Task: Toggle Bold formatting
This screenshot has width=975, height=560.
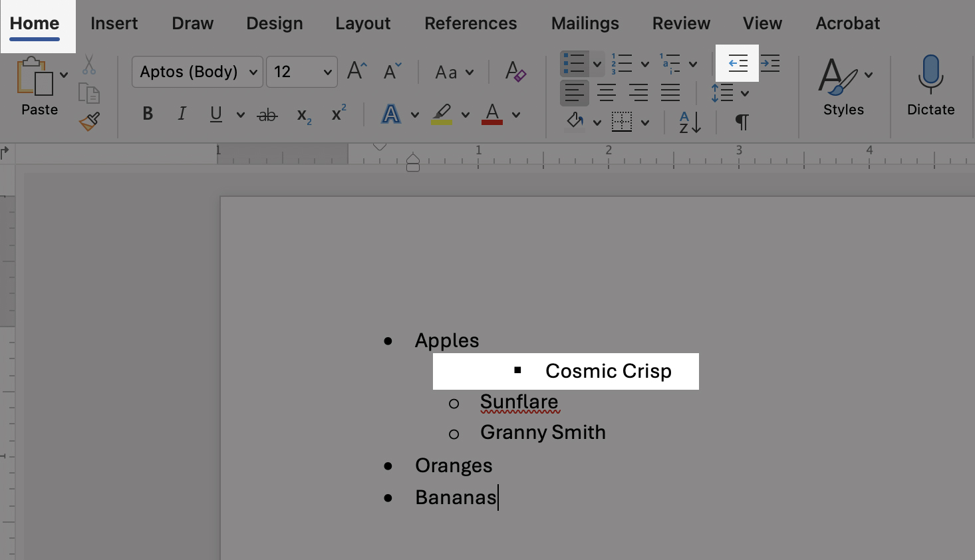Action: click(x=148, y=114)
